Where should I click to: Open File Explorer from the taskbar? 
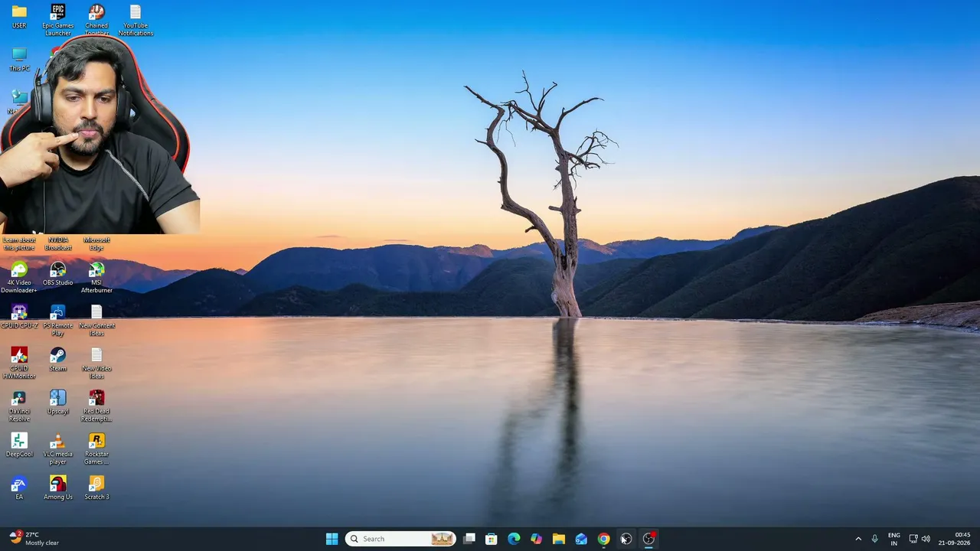[559, 539]
